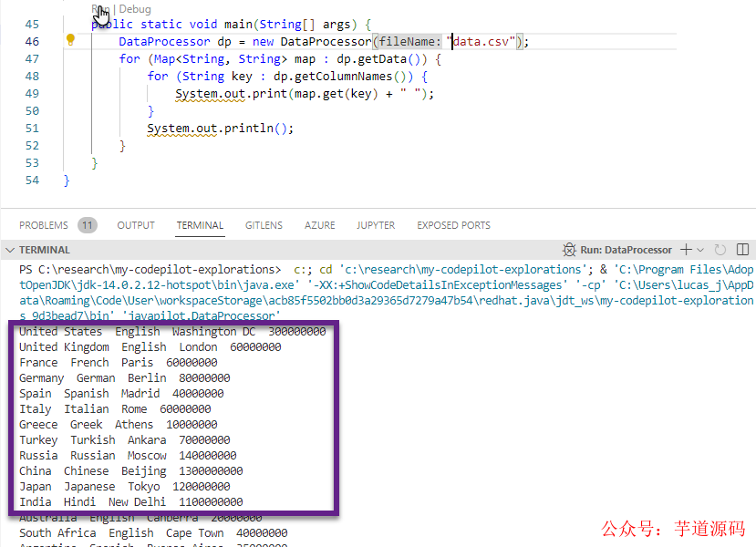This screenshot has width=756, height=547.
Task: Click the "China Chinese Beijing" output row
Action: [131, 471]
